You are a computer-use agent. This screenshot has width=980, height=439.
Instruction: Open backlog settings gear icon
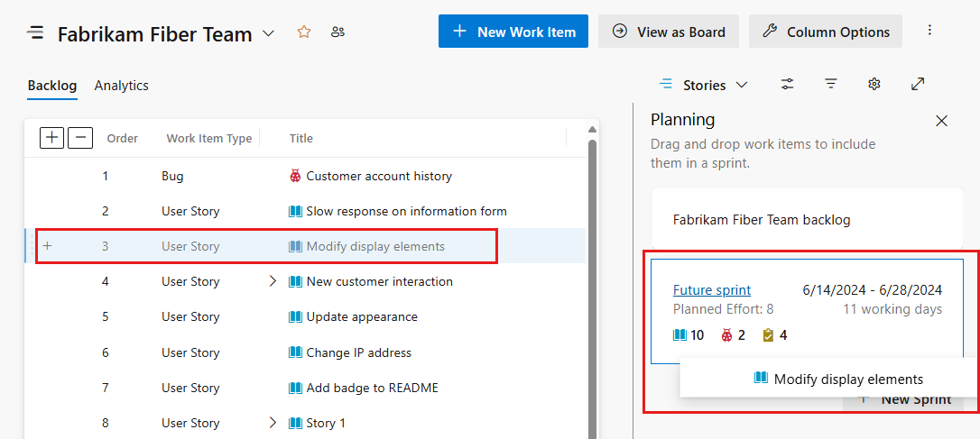(874, 84)
